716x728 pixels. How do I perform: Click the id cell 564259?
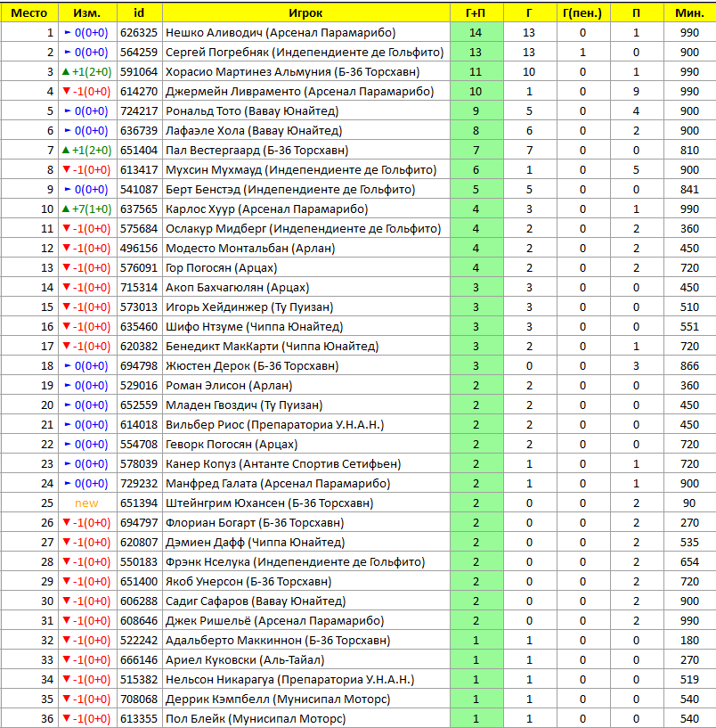pos(139,52)
